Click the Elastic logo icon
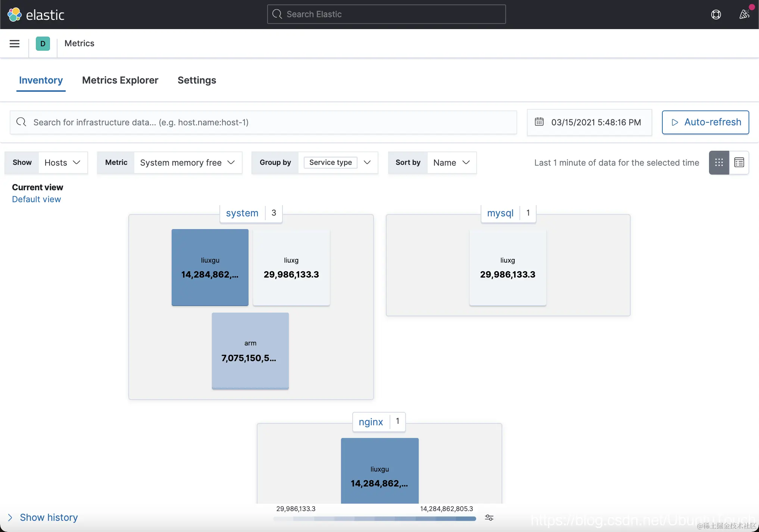Image resolution: width=759 pixels, height=532 pixels. pos(15,15)
